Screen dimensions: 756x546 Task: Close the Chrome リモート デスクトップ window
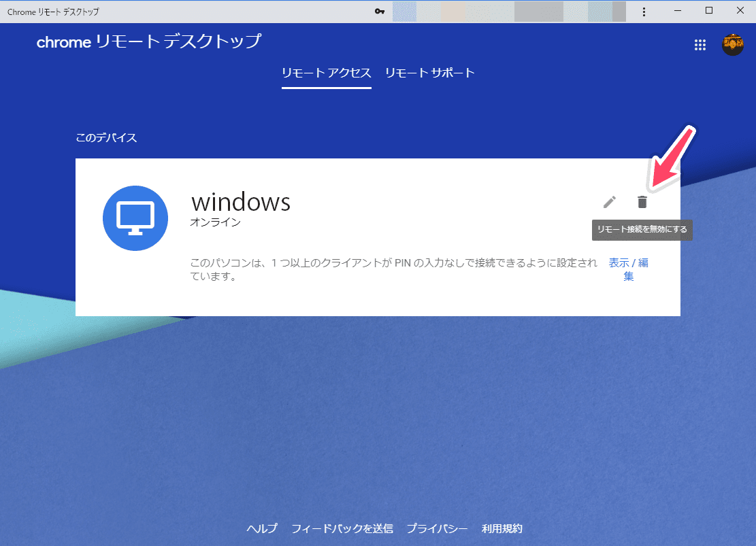(740, 11)
